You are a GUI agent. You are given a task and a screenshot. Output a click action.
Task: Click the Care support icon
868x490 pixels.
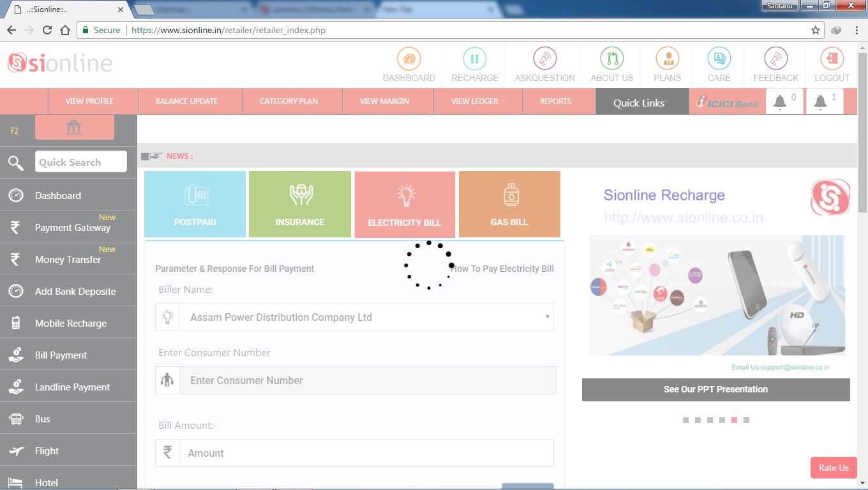tap(719, 59)
